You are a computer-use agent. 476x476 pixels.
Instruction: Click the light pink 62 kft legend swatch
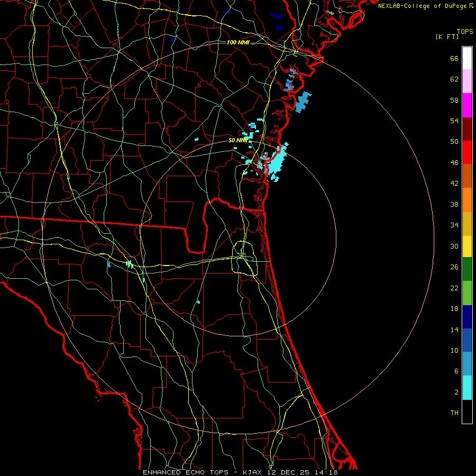[467, 81]
